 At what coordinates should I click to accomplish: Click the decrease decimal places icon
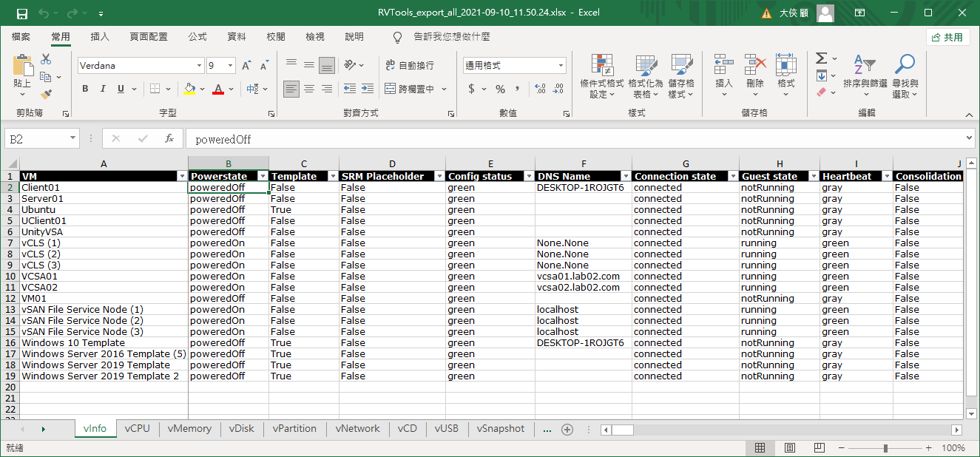[x=558, y=89]
